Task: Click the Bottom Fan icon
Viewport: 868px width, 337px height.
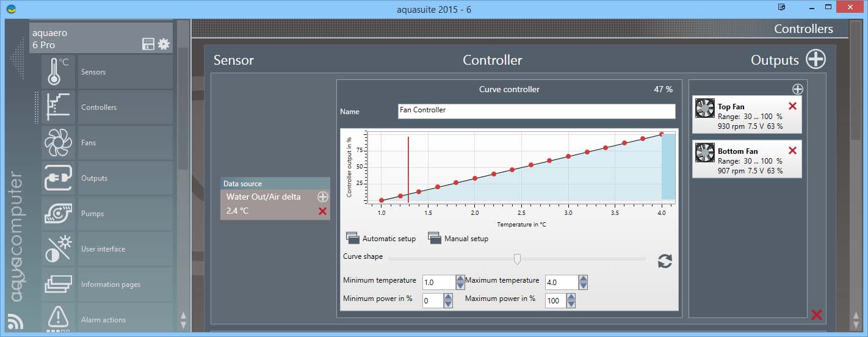Action: click(x=705, y=153)
